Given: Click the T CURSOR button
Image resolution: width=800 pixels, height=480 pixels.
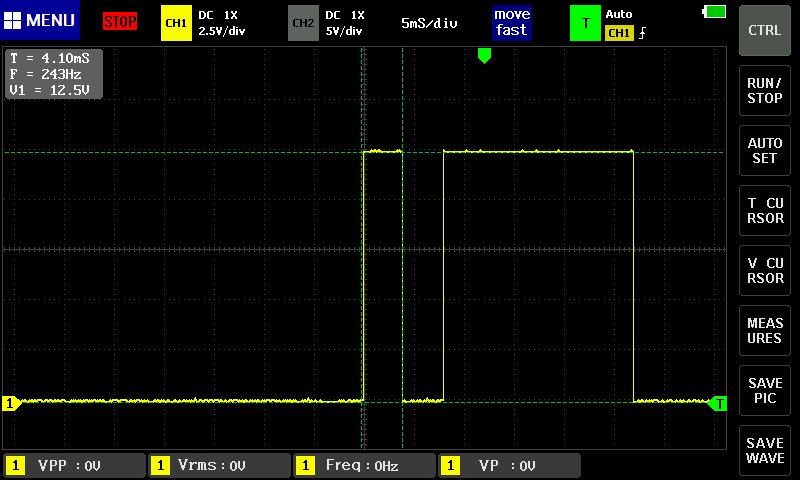Looking at the screenshot, I should [764, 210].
